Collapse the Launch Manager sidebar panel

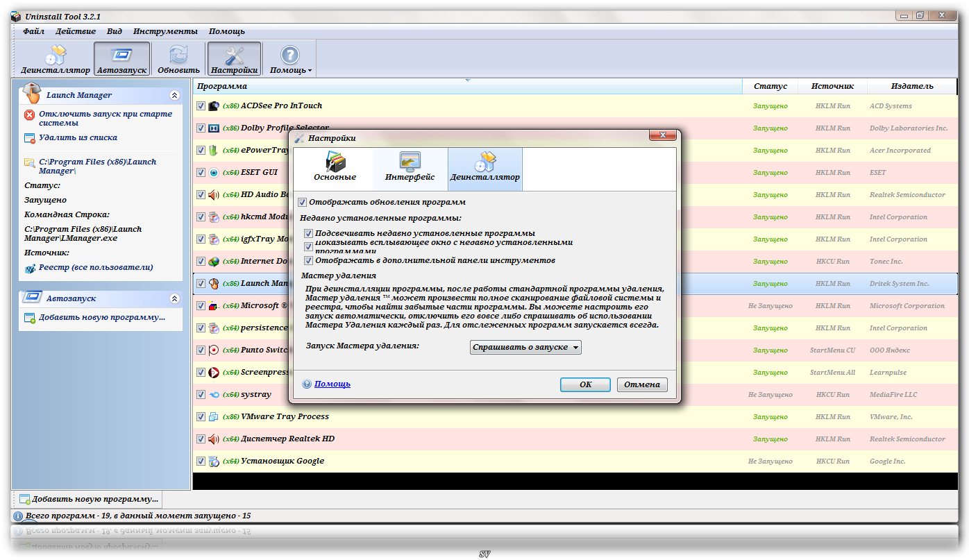coord(174,96)
